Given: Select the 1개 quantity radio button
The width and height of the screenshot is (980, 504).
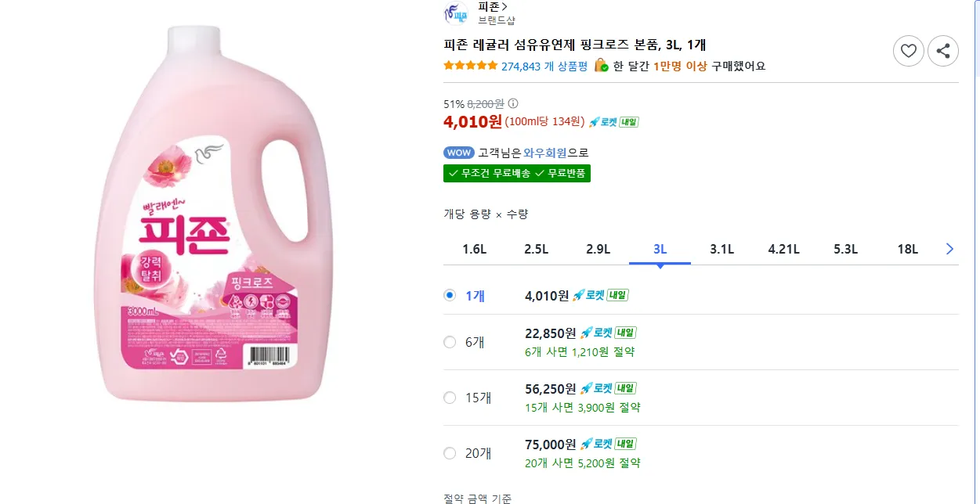Looking at the screenshot, I should click(450, 295).
